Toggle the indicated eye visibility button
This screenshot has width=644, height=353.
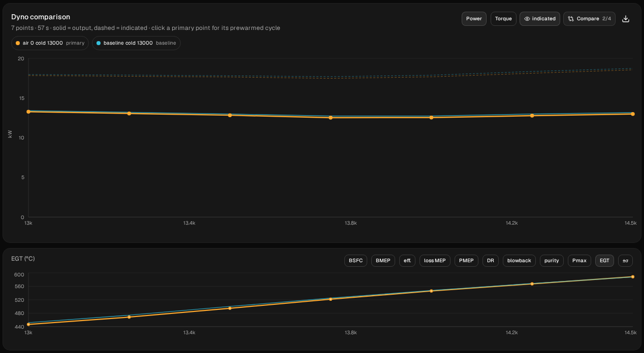tap(540, 19)
